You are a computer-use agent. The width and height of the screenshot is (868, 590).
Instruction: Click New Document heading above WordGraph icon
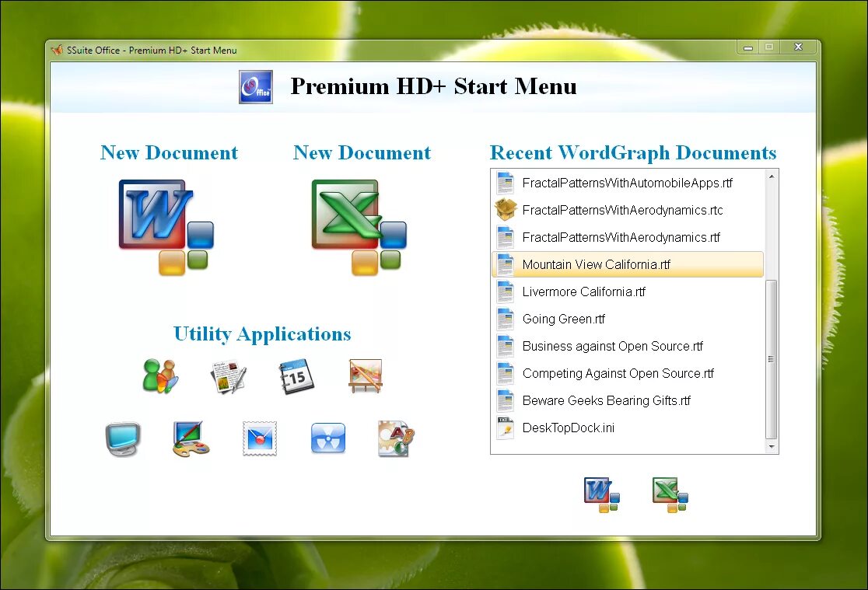169,153
